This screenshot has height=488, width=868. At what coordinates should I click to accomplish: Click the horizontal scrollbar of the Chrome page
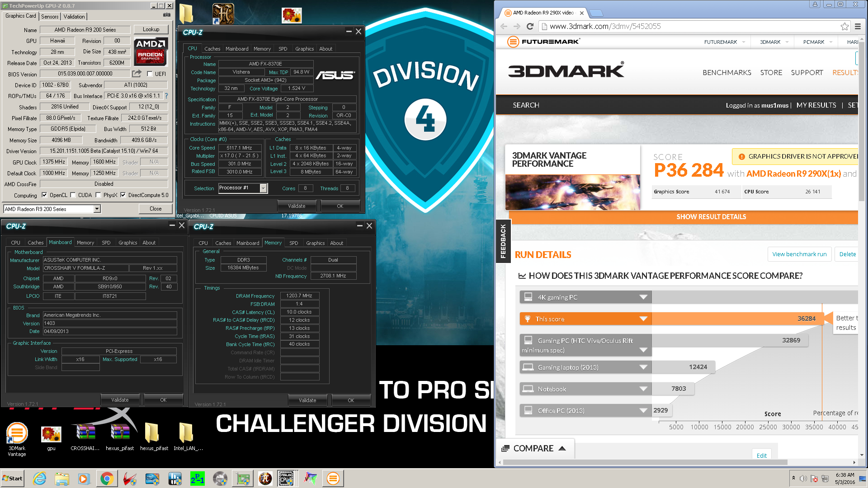(x=646, y=462)
